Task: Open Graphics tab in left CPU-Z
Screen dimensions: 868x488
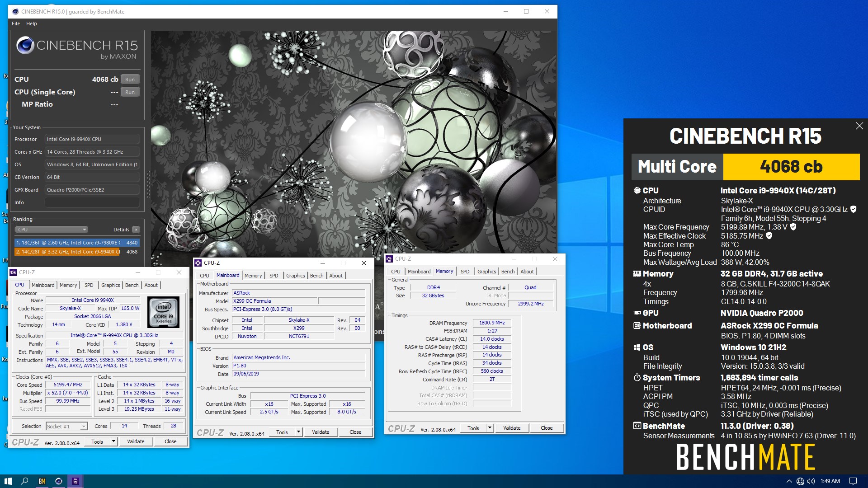Action: (111, 285)
